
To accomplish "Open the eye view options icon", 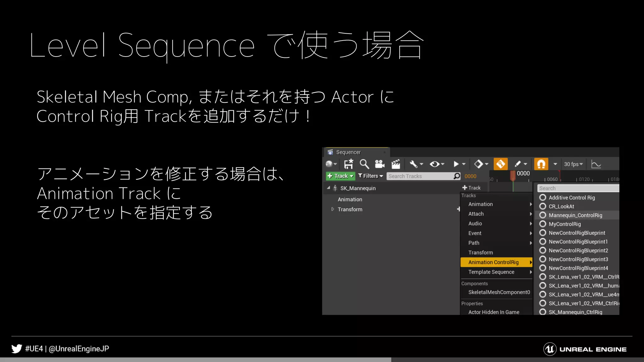I will 437,164.
